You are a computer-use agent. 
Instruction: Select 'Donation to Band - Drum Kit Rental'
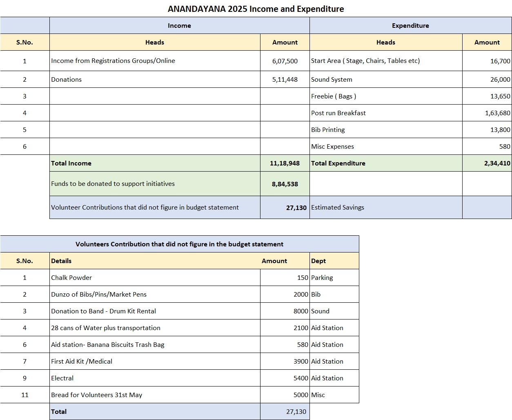[x=155, y=311]
